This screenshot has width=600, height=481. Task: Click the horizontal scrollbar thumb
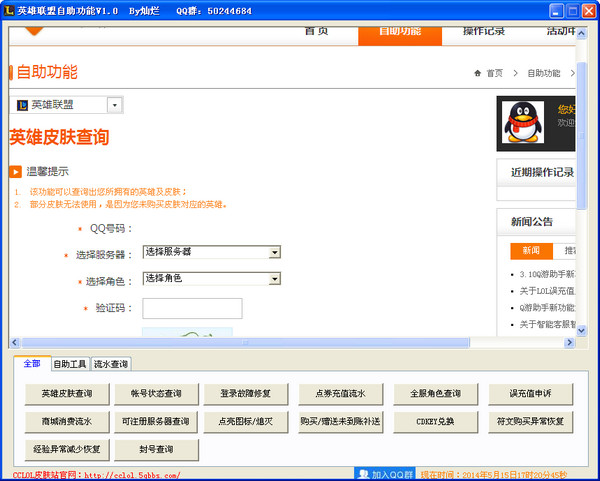point(245,342)
